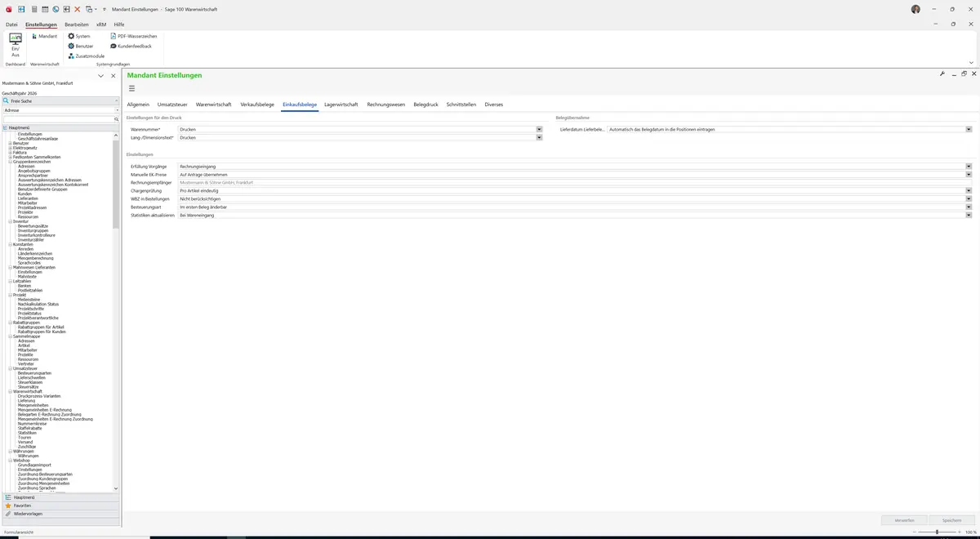Click Verwerfen button
The width and height of the screenshot is (980, 539).
click(904, 519)
